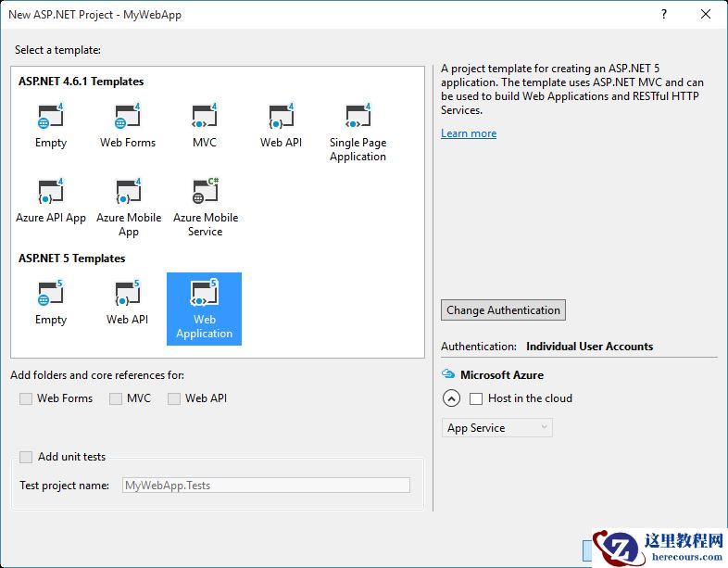Collapse the Microsoft Azure section chevron
This screenshot has width=728, height=568.
tap(451, 398)
